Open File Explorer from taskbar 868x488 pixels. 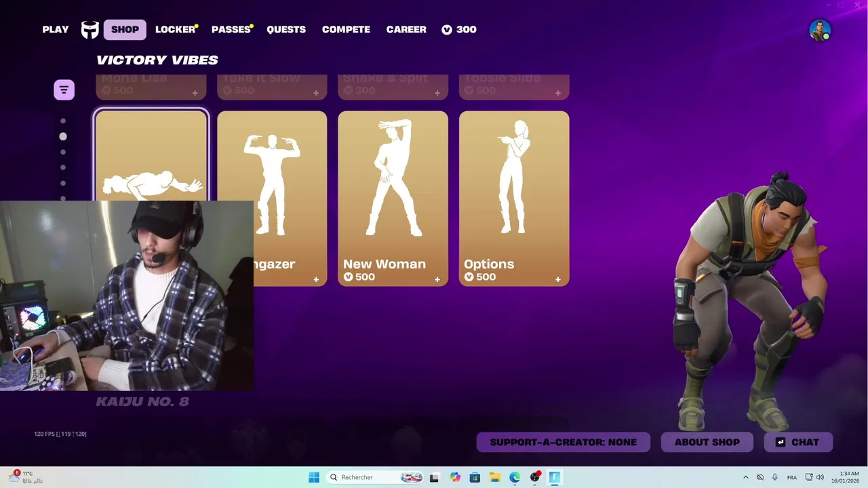495,477
